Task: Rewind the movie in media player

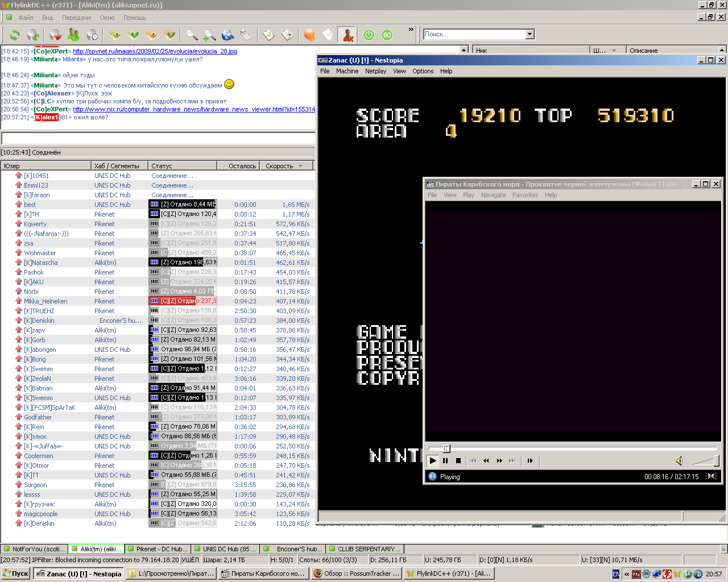Action: 486,461
